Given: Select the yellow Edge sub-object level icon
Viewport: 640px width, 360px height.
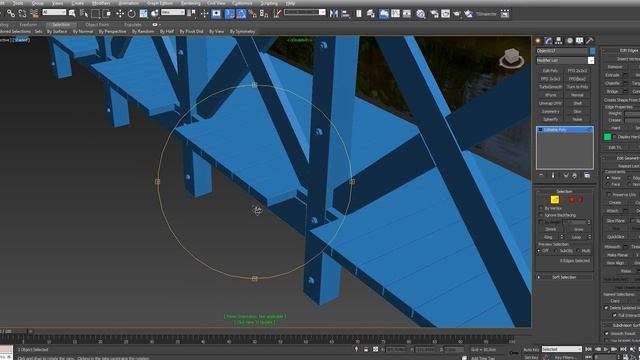Looking at the screenshot, I should point(554,199).
